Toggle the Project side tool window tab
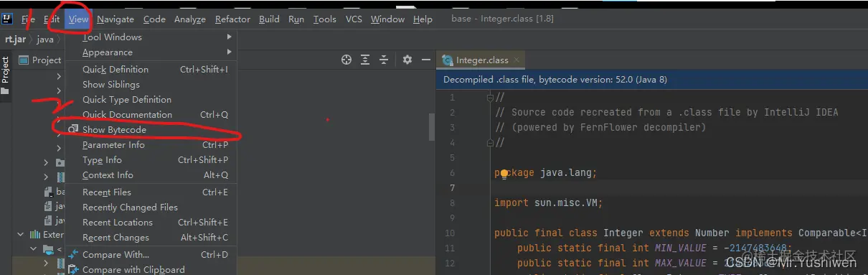Viewport: 868px width, 275px height. (x=5, y=76)
